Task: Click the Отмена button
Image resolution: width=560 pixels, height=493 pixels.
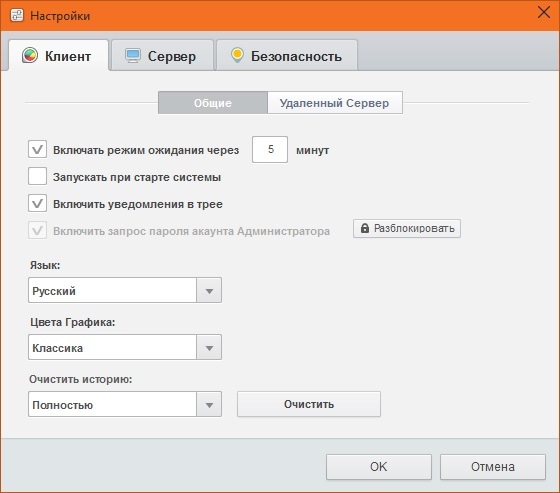Action: click(493, 467)
